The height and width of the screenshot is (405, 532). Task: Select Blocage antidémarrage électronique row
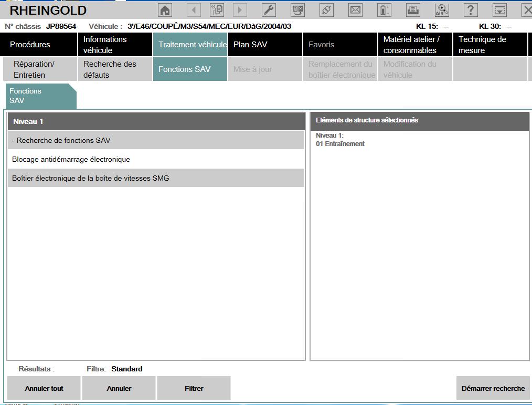tap(156, 159)
